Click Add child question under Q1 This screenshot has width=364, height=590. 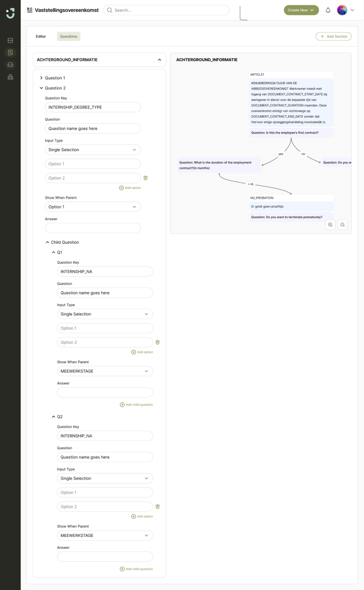tap(136, 405)
